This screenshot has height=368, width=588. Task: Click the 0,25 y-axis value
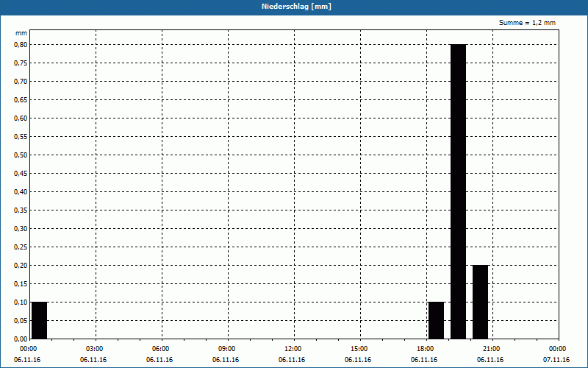click(21, 247)
